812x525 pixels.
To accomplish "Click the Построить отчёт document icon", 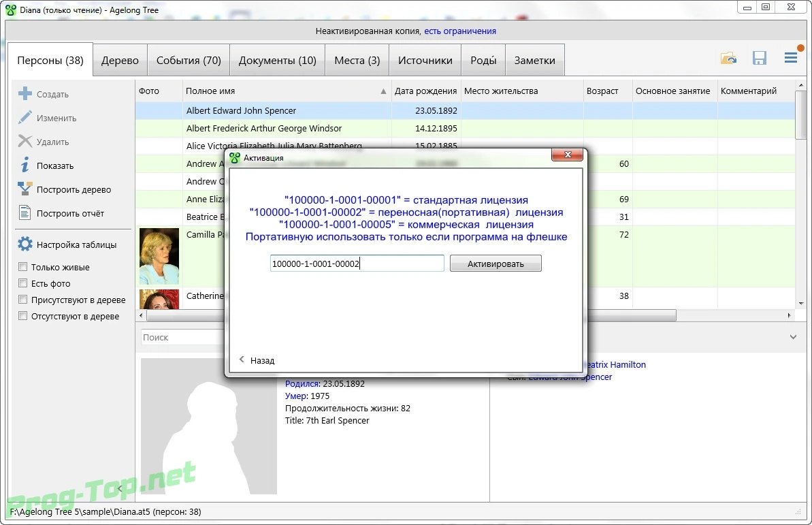I will [x=25, y=213].
